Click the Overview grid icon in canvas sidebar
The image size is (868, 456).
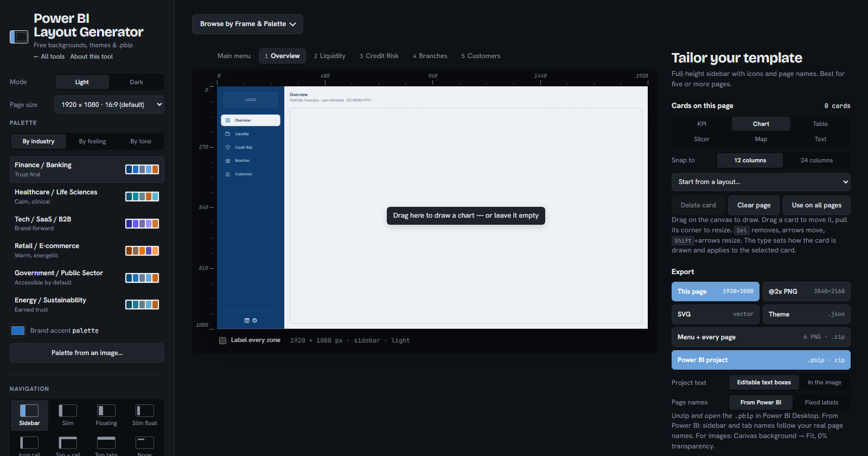pyautogui.click(x=228, y=121)
